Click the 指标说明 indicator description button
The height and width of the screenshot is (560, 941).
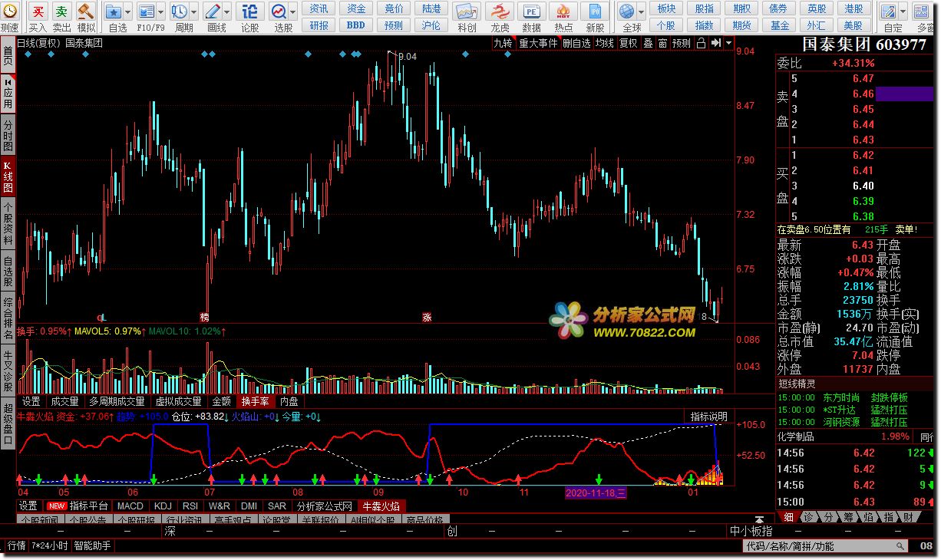coord(708,417)
